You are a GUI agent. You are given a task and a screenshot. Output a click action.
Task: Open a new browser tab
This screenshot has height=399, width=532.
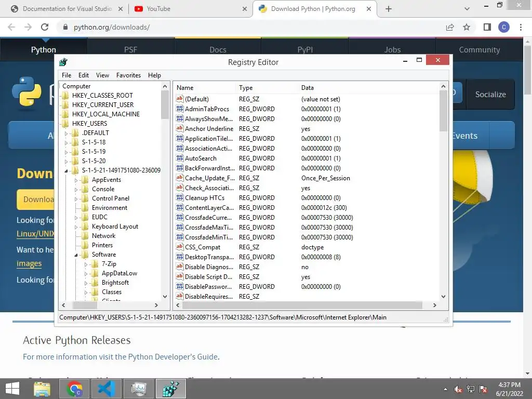click(389, 9)
